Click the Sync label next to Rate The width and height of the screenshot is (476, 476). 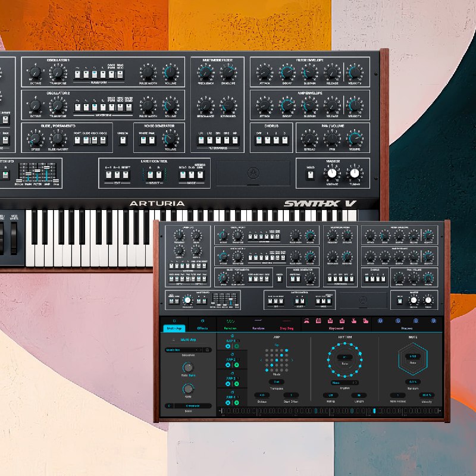192,375
